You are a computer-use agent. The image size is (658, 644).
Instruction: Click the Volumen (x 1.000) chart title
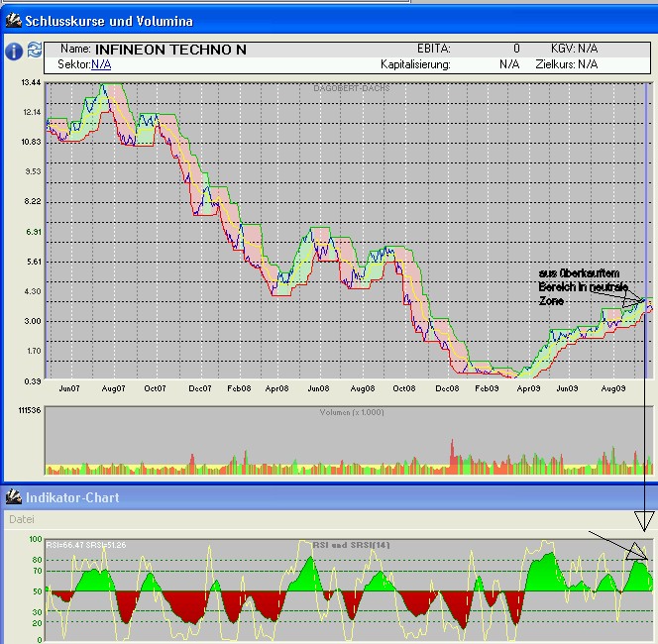tap(352, 412)
